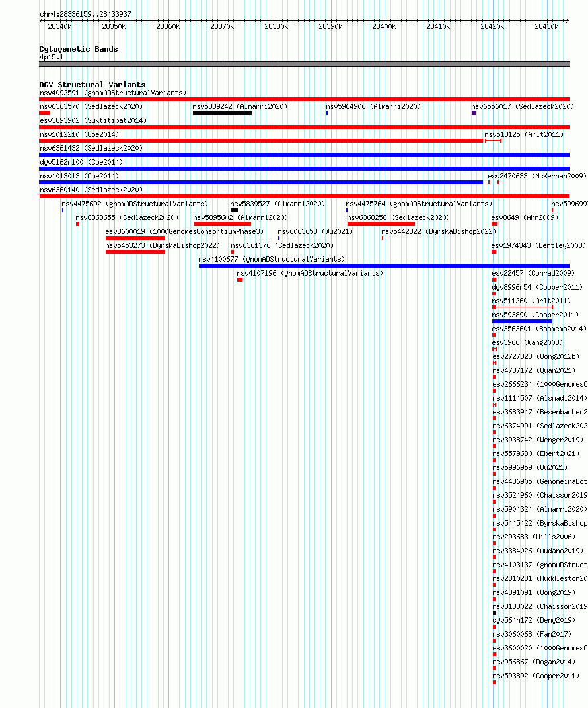Click the blue bar for nsv4100677
Screen dimensions: 588x708
384,266
